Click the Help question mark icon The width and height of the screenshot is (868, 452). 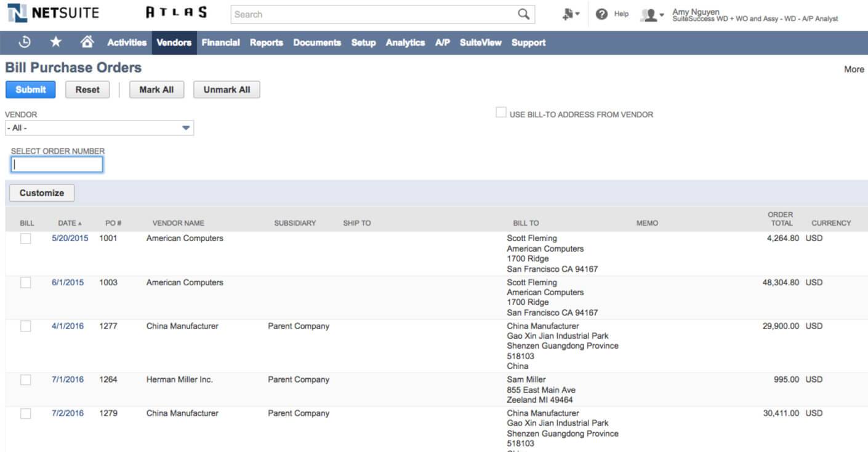click(x=602, y=14)
